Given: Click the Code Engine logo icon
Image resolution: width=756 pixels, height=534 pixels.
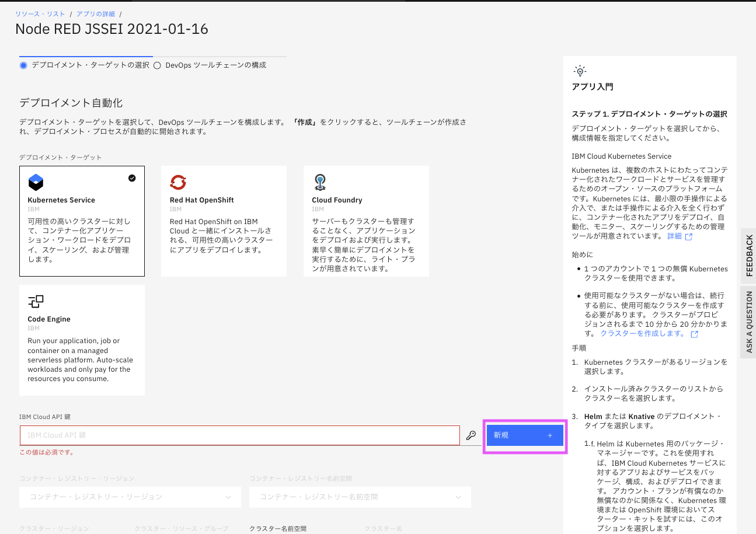Looking at the screenshot, I should point(36,302).
